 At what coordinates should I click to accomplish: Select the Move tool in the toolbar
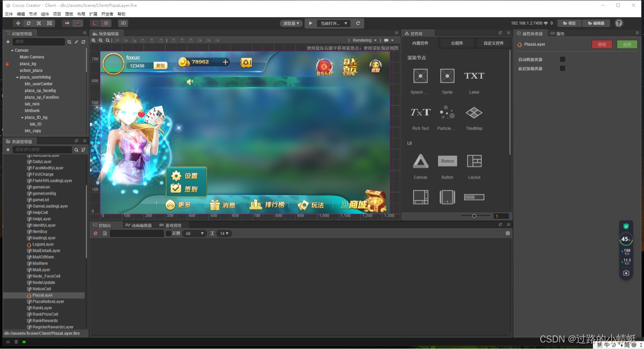pyautogui.click(x=18, y=23)
